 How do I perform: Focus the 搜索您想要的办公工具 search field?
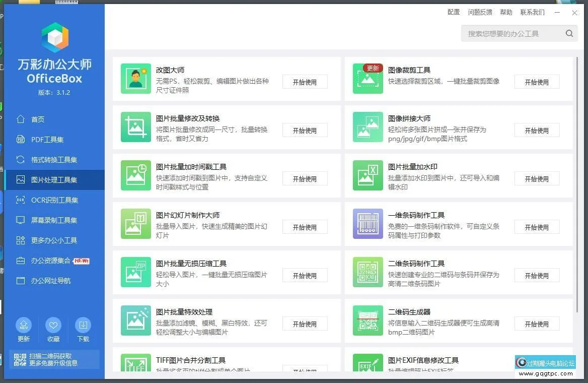[x=511, y=34]
